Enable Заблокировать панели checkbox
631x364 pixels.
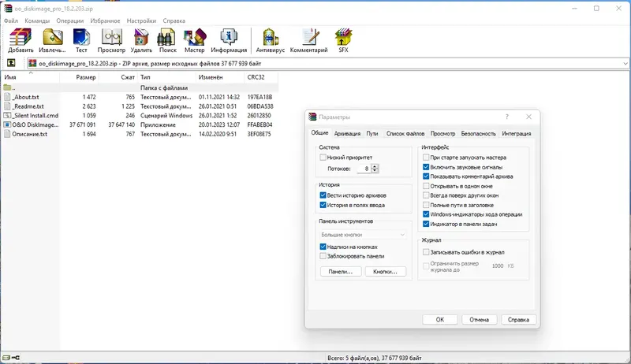(x=323, y=256)
